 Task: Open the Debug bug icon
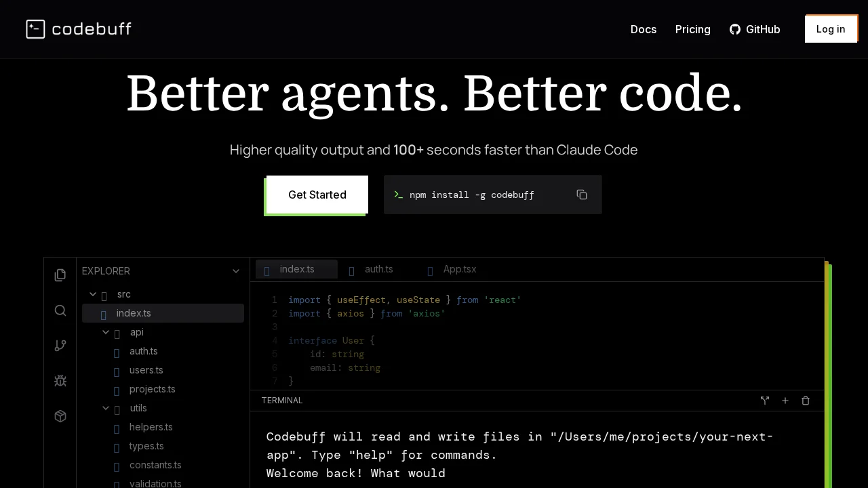coord(60,381)
